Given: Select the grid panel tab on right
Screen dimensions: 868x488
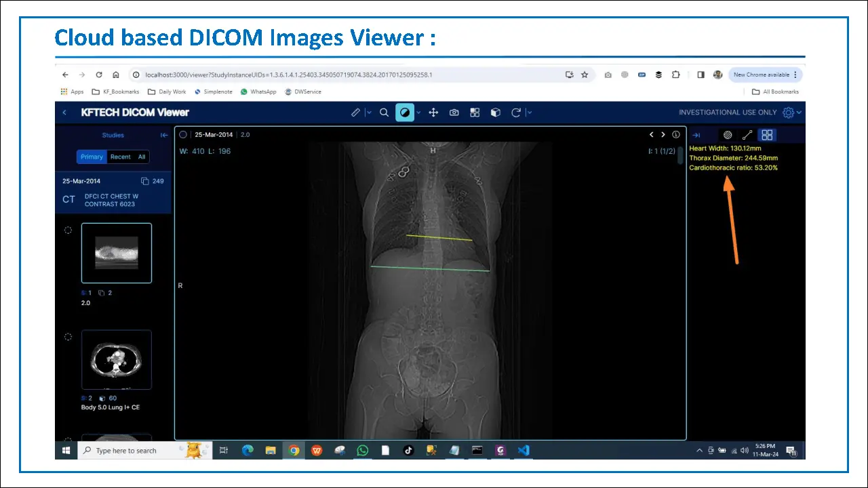Looking at the screenshot, I should (x=767, y=135).
